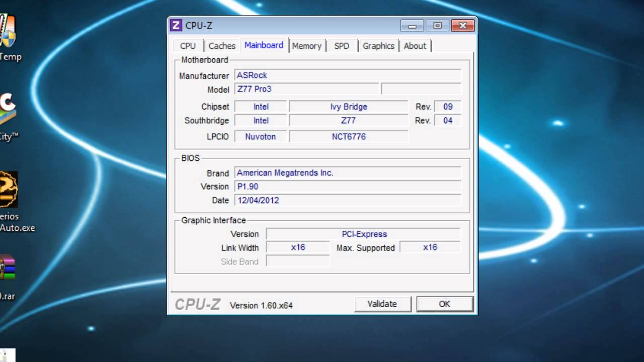Select the Southbridge Intel value
Viewport: 644px width, 362px height.
261,121
